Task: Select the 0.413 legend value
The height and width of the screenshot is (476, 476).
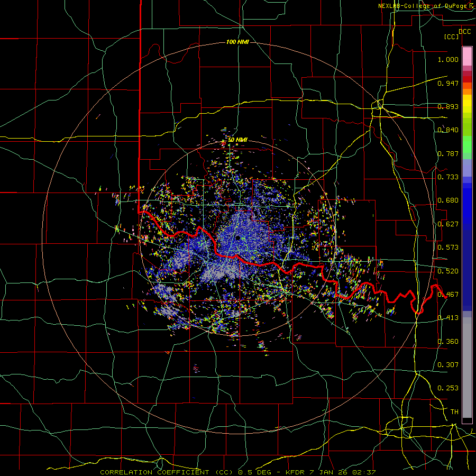Action: tap(448, 318)
